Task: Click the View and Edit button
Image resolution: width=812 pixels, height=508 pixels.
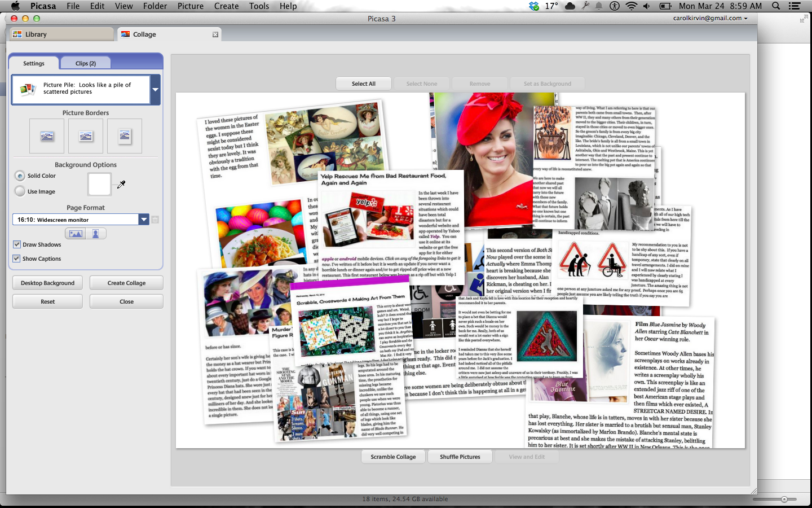Action: pos(527,457)
